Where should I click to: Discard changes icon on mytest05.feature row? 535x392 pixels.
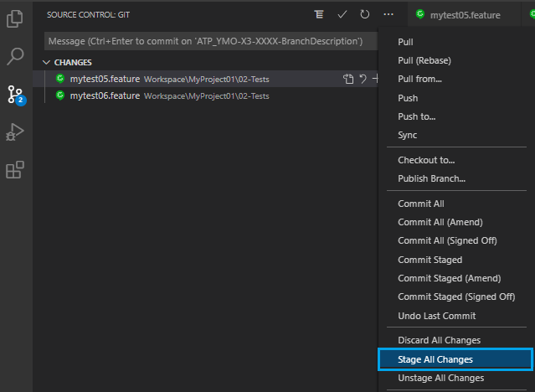tap(363, 79)
